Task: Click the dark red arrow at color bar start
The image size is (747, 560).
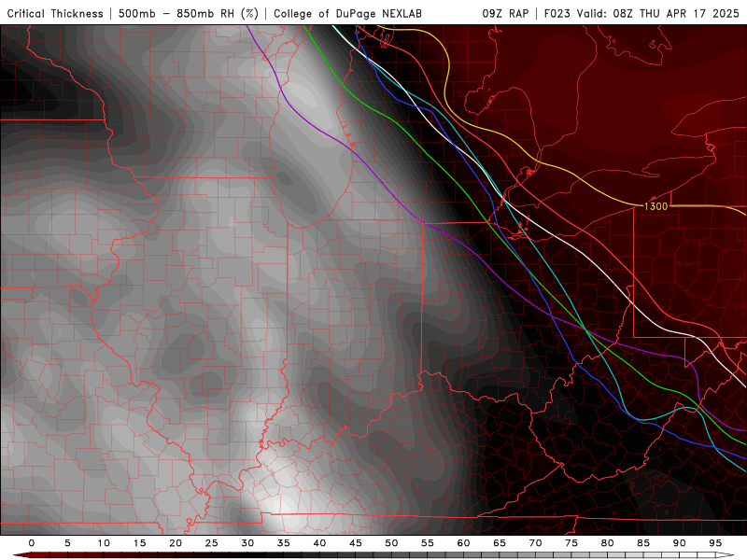Action: point(21,555)
